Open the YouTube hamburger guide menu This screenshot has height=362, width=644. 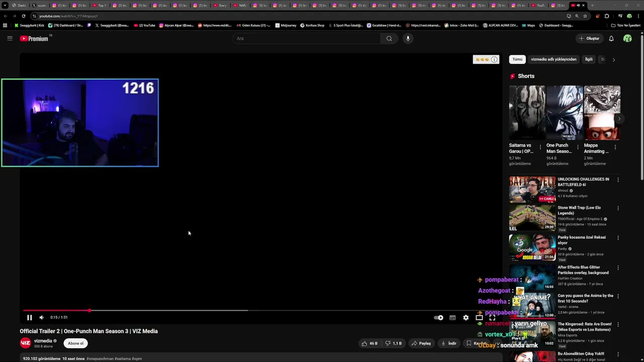(10, 38)
